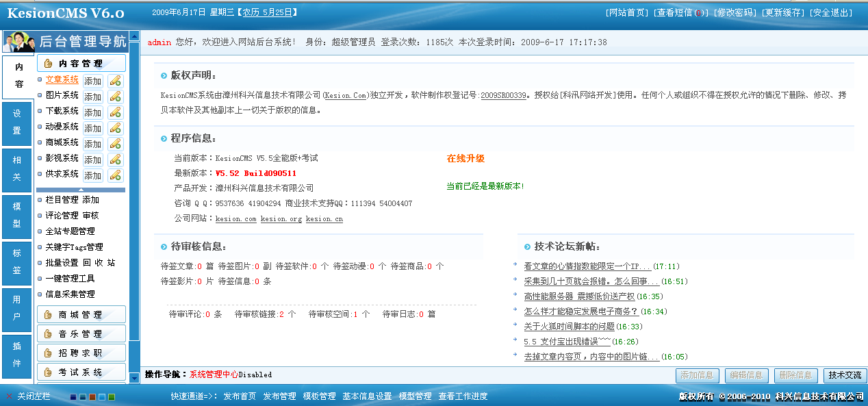Click the thumbs-up icon beside 内容管理
Viewport: 868px width, 406px height.
(48, 63)
